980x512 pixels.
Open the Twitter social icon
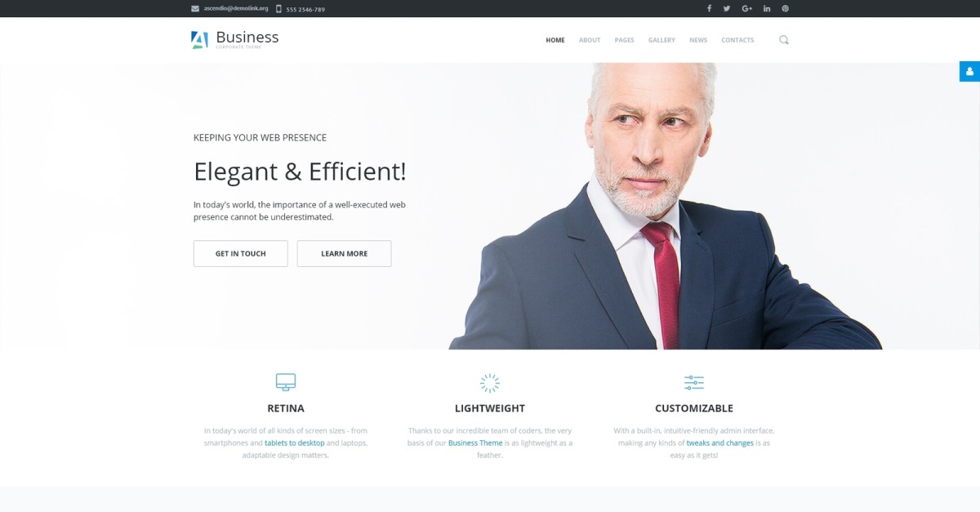(727, 8)
